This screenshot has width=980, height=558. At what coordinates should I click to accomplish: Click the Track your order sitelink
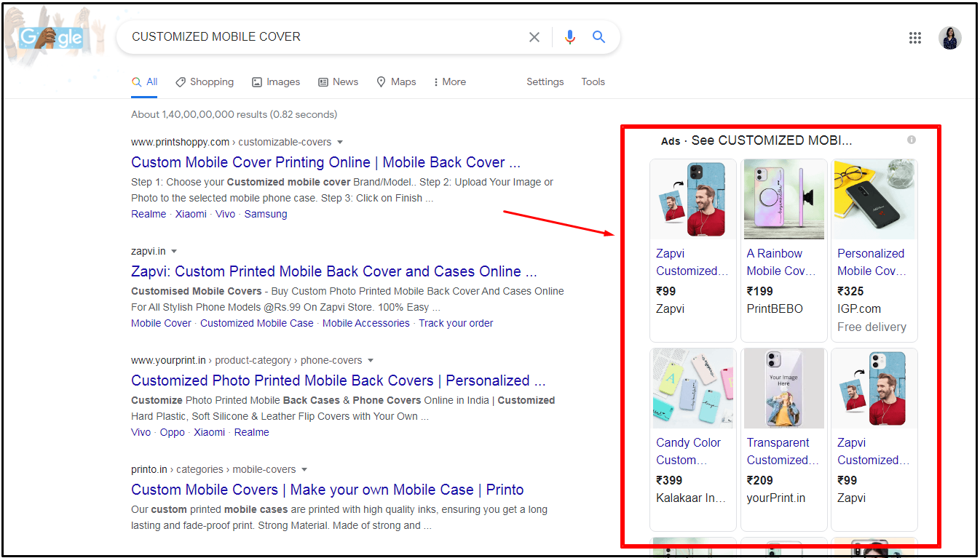[x=456, y=323]
